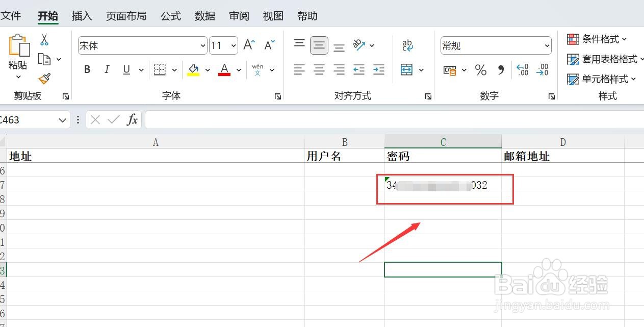
Task: Switch to the 插入 ribbon tab
Action: point(82,16)
